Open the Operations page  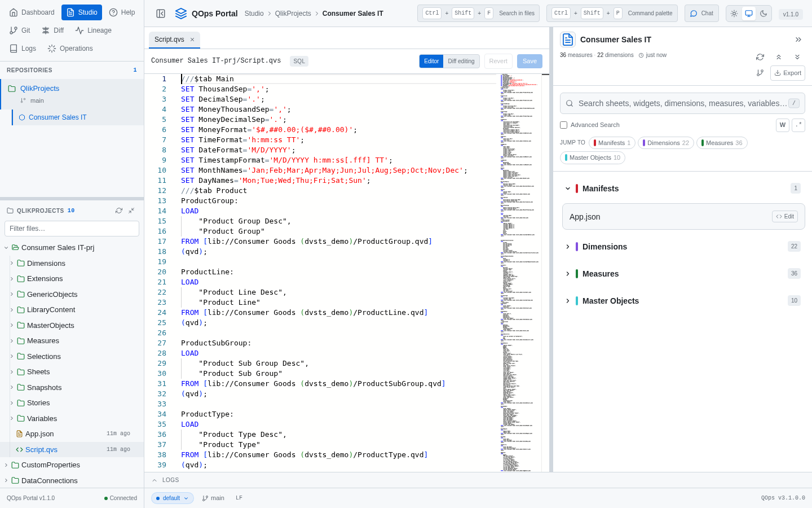[x=70, y=49]
